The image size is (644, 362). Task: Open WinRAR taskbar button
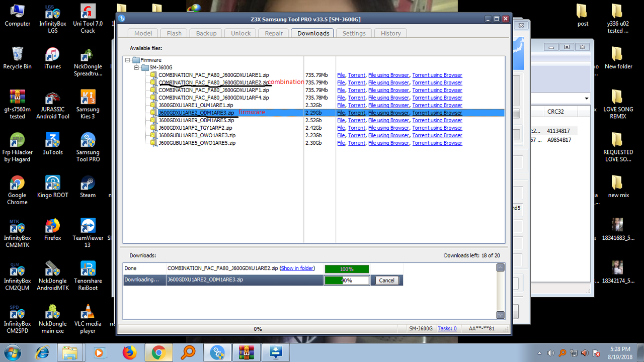[247, 352]
